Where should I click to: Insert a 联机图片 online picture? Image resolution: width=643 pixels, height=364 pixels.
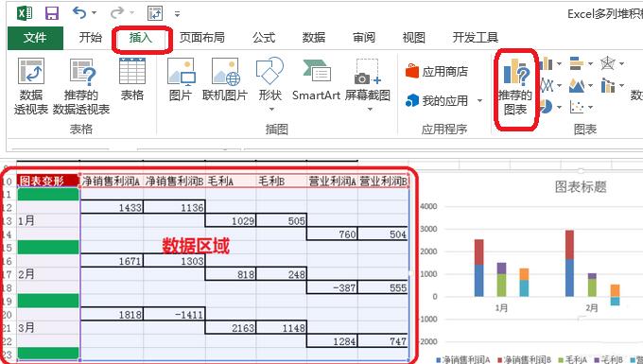225,79
